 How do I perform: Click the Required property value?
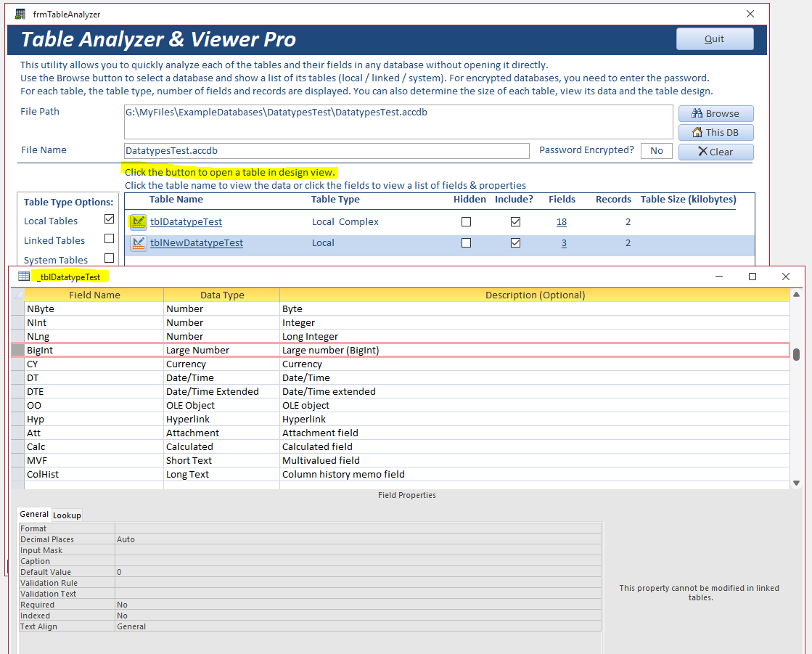pos(358,605)
